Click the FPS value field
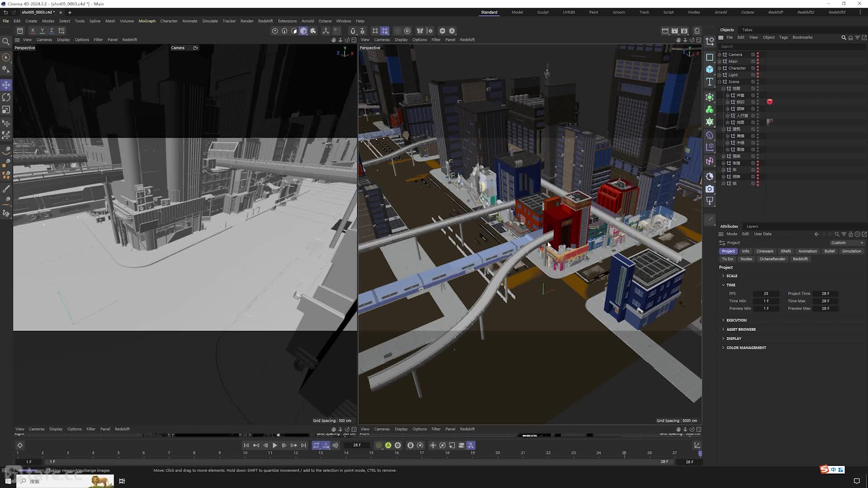 (x=766, y=294)
